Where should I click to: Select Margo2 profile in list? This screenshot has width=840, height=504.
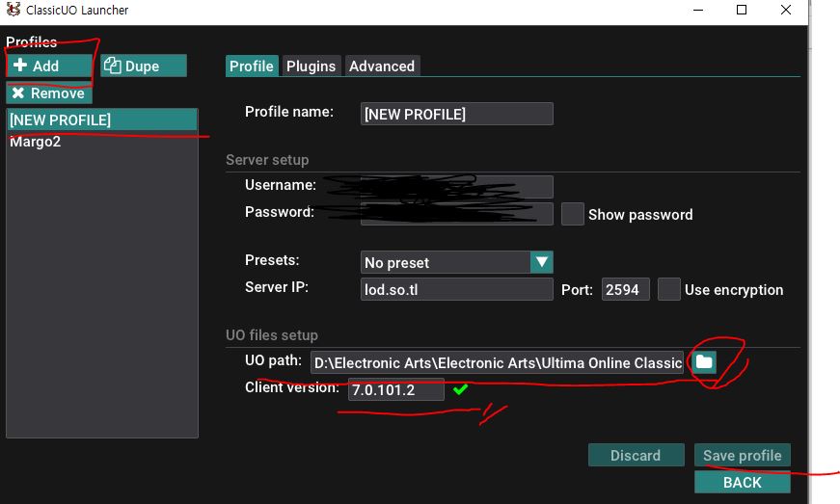[x=102, y=142]
